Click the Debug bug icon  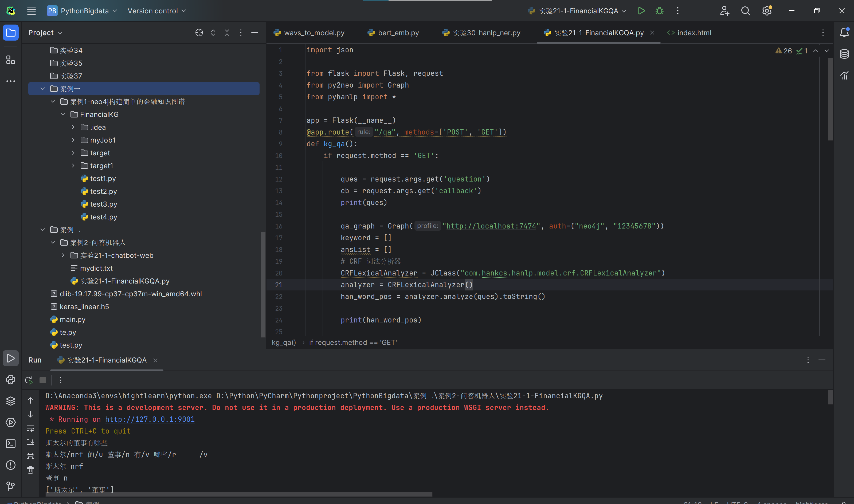click(x=659, y=11)
